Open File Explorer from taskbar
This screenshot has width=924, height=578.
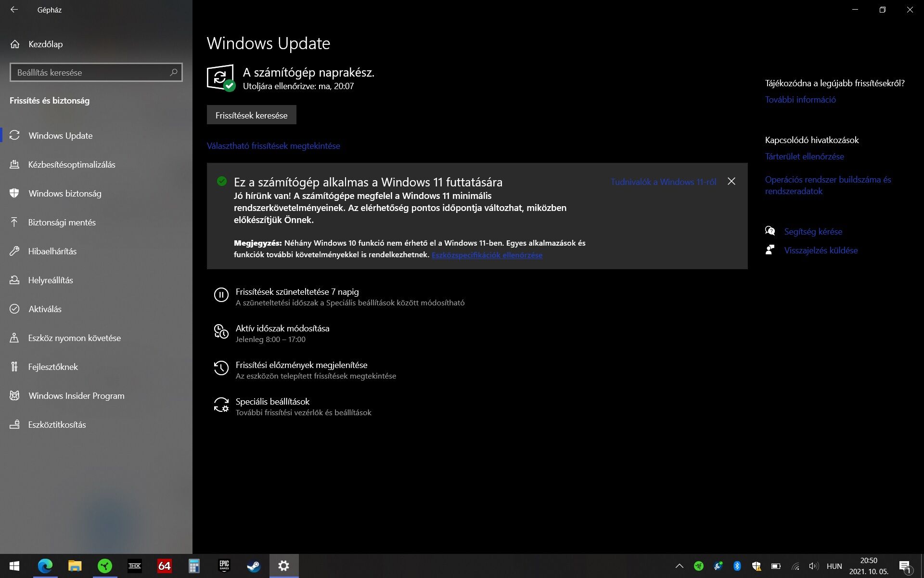pyautogui.click(x=75, y=566)
